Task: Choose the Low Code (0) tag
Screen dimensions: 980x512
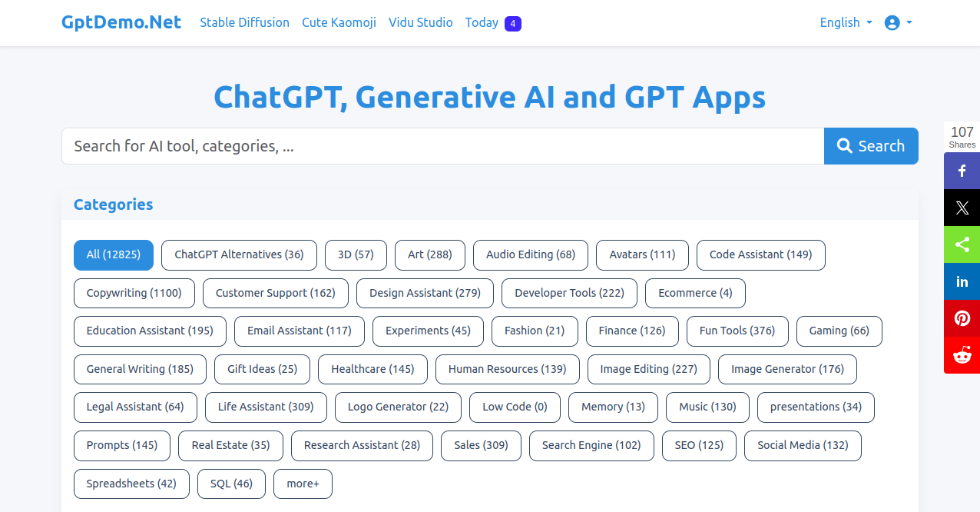Action: point(515,407)
